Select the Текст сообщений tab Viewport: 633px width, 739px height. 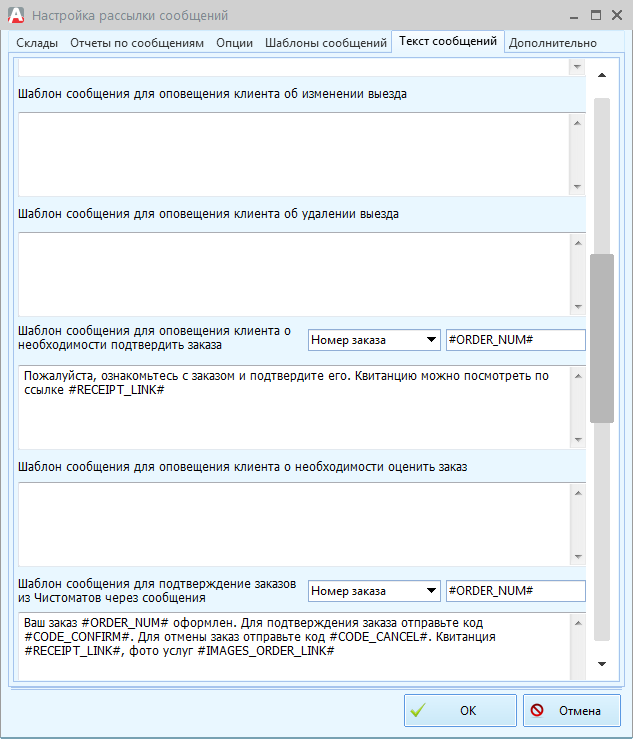(x=448, y=41)
